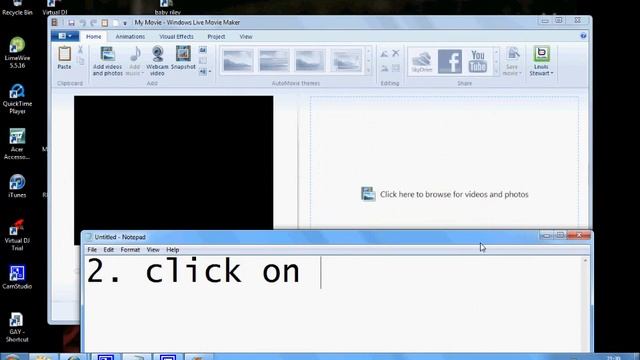
Task: Switch to Movie Maker's View ribbon tab
Action: [x=246, y=36]
